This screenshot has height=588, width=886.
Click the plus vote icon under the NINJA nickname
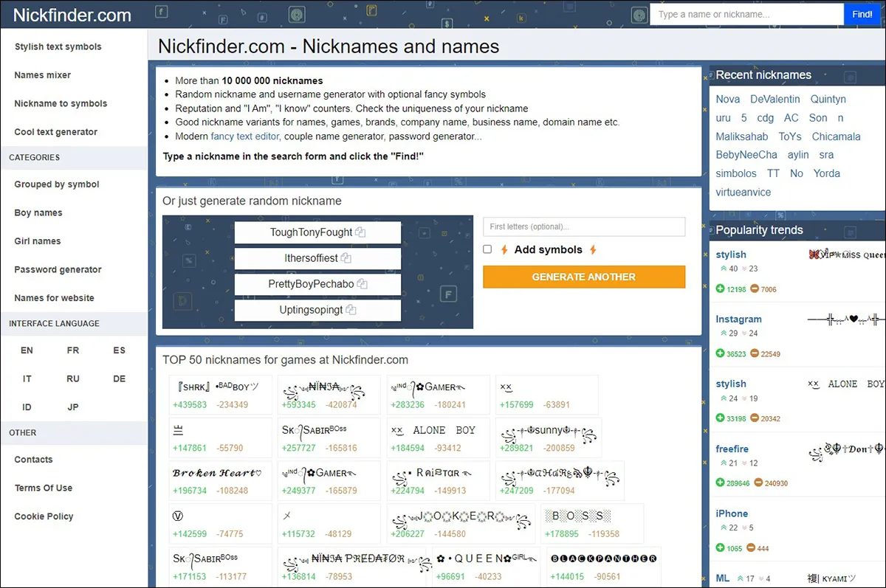click(298, 404)
